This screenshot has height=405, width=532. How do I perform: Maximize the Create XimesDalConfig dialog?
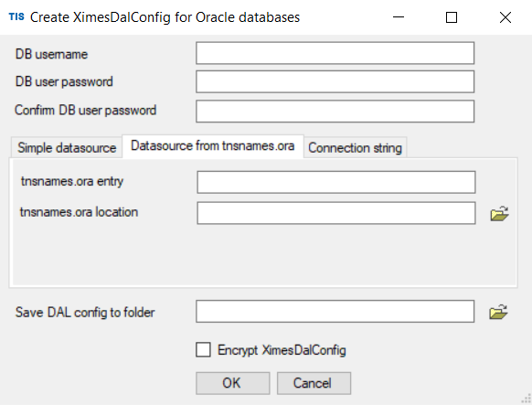click(452, 17)
